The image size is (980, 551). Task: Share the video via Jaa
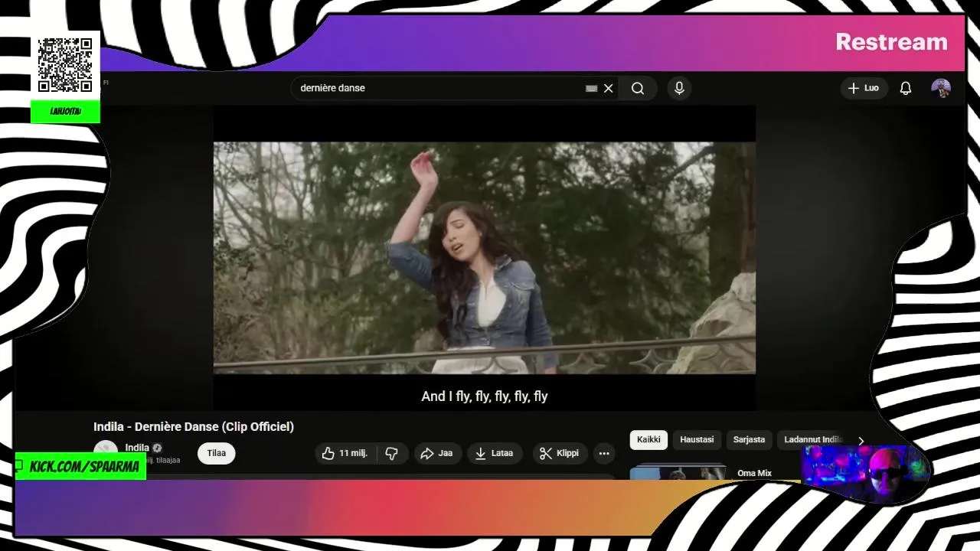tap(437, 453)
